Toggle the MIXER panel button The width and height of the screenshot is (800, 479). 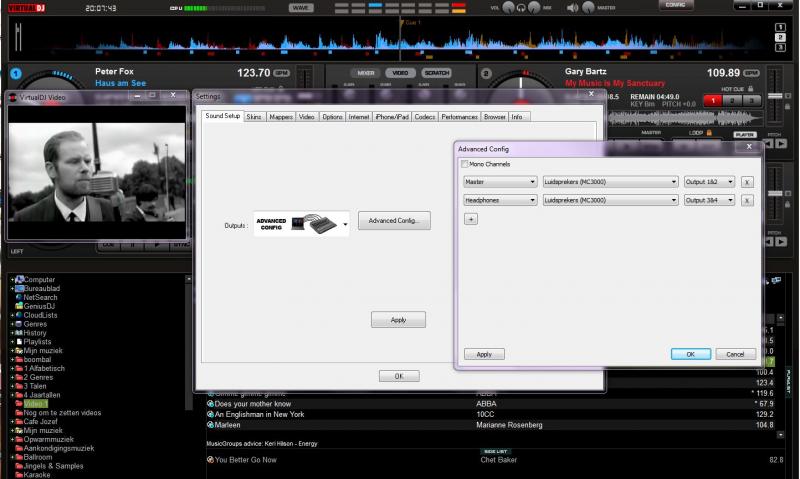[x=365, y=73]
